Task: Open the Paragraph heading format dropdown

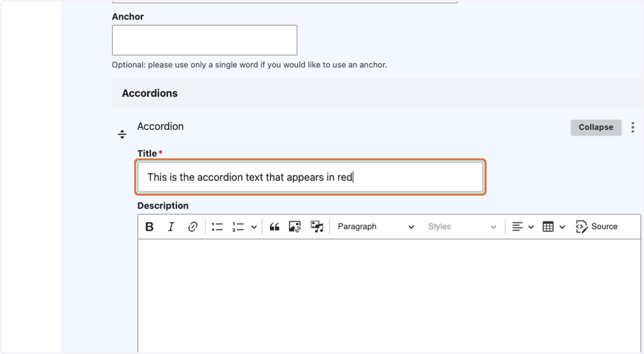Action: pyautogui.click(x=376, y=227)
